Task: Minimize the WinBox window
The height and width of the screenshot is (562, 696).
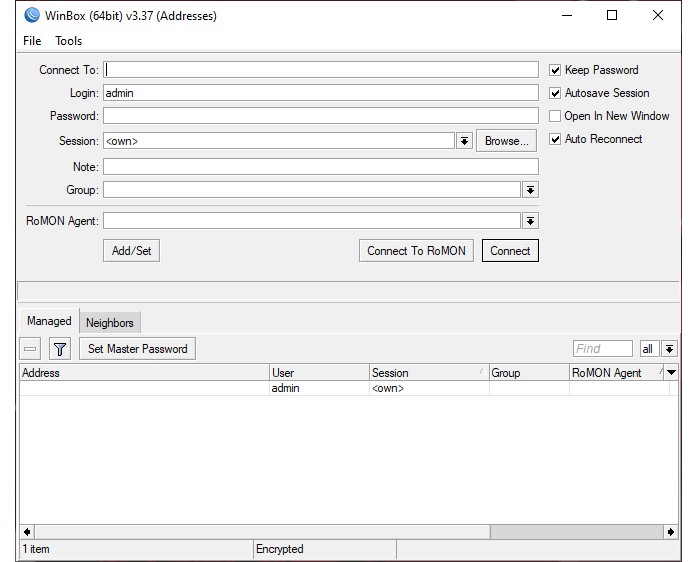Action: click(x=567, y=16)
